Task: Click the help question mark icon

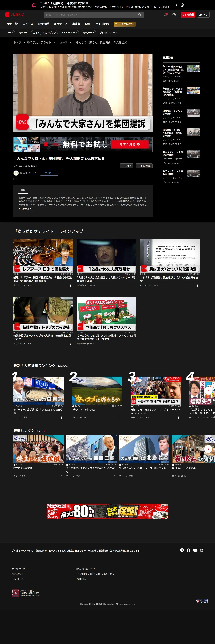Action: click(x=174, y=15)
